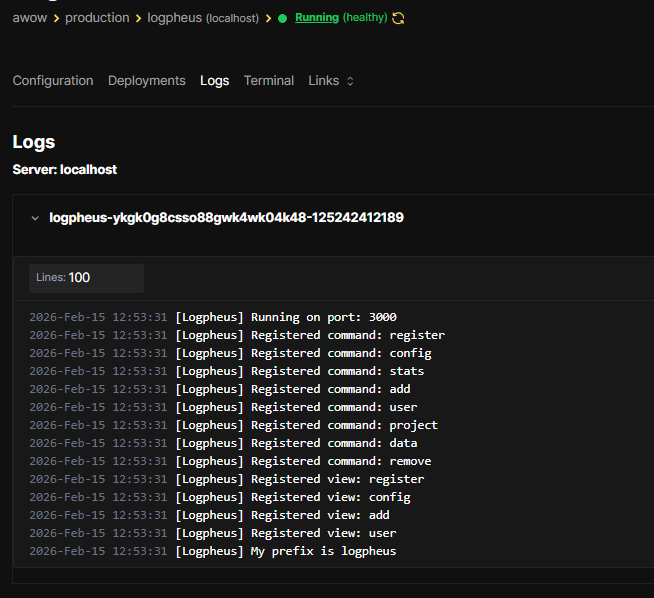Collapse the logpheus container log section
The image size is (654, 598).
point(35,218)
